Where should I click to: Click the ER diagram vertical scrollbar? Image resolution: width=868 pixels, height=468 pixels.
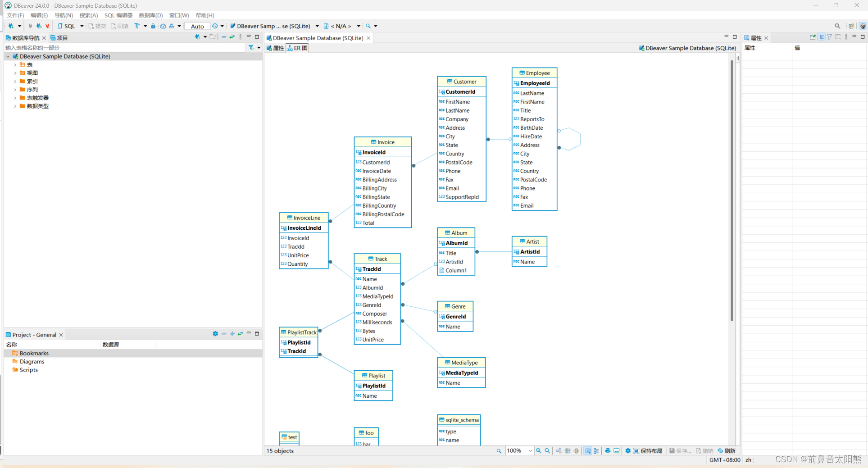(x=732, y=191)
